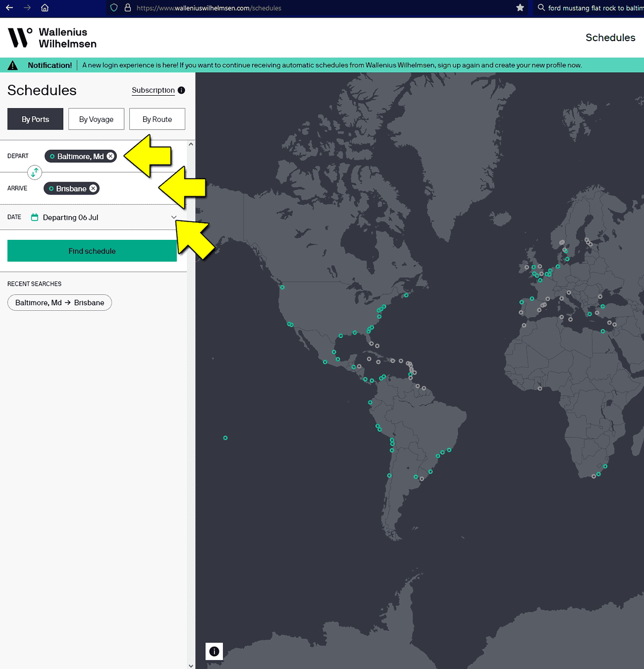This screenshot has width=644, height=669.
Task: Click the panel scrollbar down arrow
Action: tap(191, 665)
